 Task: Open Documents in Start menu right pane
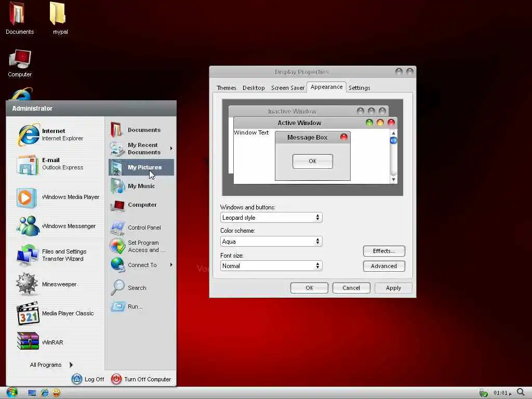tap(141, 130)
